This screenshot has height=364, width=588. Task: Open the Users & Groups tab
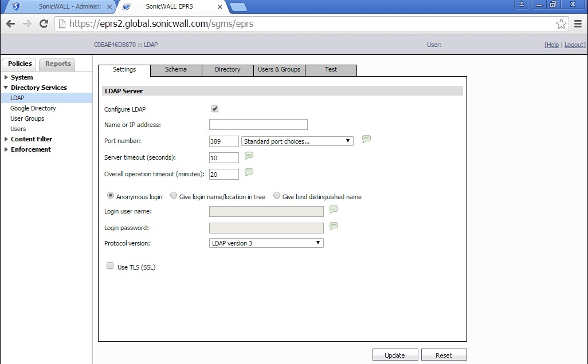point(279,70)
